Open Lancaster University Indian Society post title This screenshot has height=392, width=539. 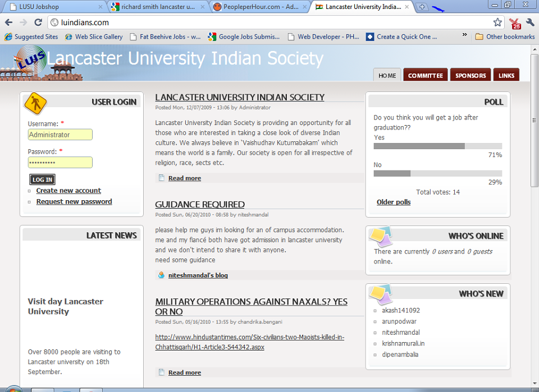point(240,97)
